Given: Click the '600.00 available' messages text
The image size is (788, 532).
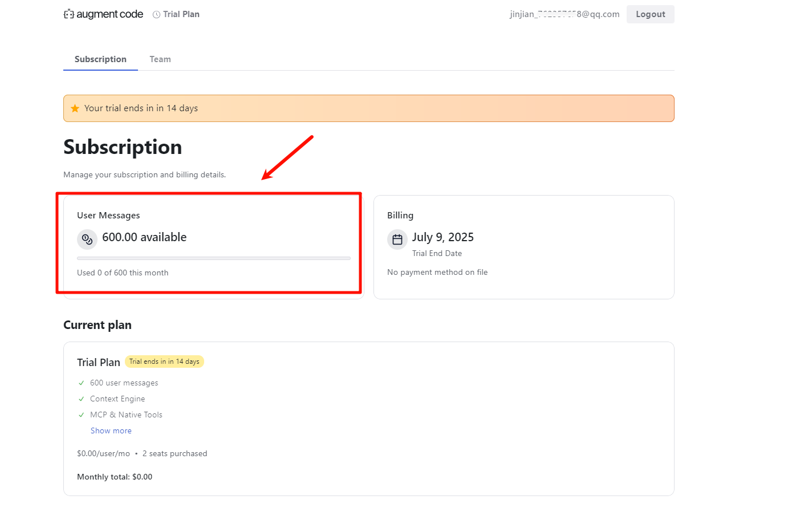Looking at the screenshot, I should tap(144, 237).
